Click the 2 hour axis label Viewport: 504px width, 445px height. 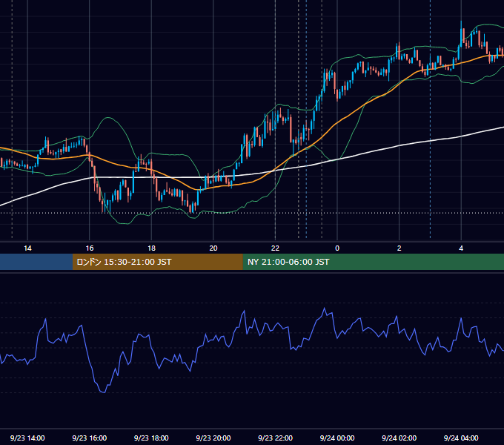point(399,248)
